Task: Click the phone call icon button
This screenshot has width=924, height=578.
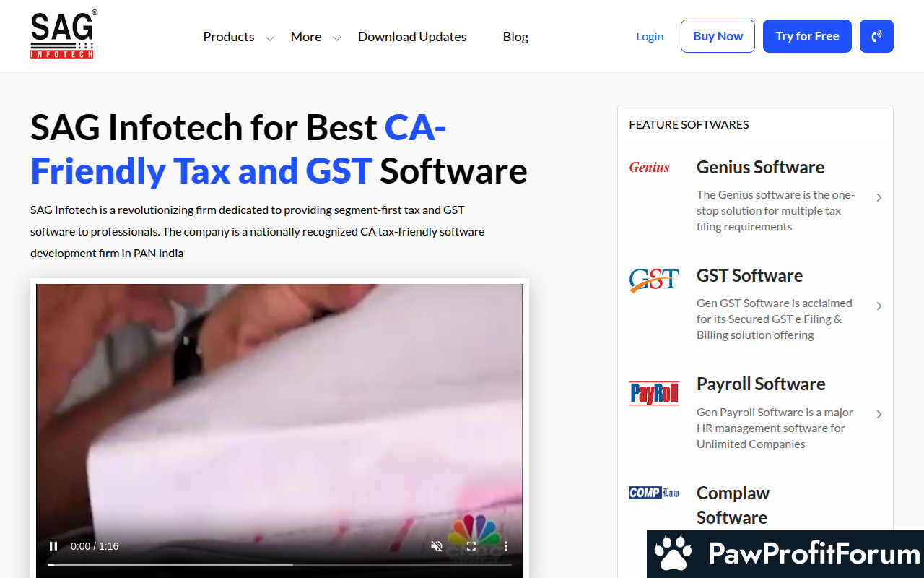Action: click(876, 36)
